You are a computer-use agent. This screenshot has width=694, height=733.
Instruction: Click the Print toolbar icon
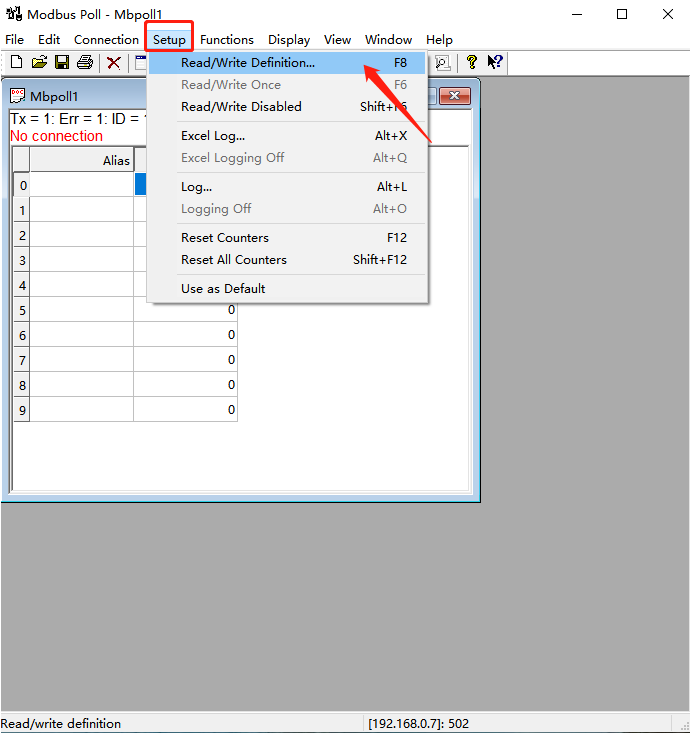(x=85, y=62)
